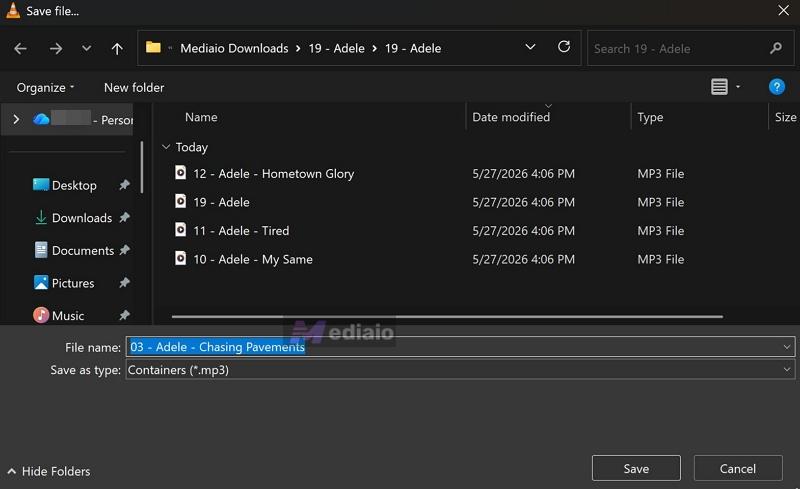The width and height of the screenshot is (800, 489).
Task: Close the Save file dialog
Action: 784,10
